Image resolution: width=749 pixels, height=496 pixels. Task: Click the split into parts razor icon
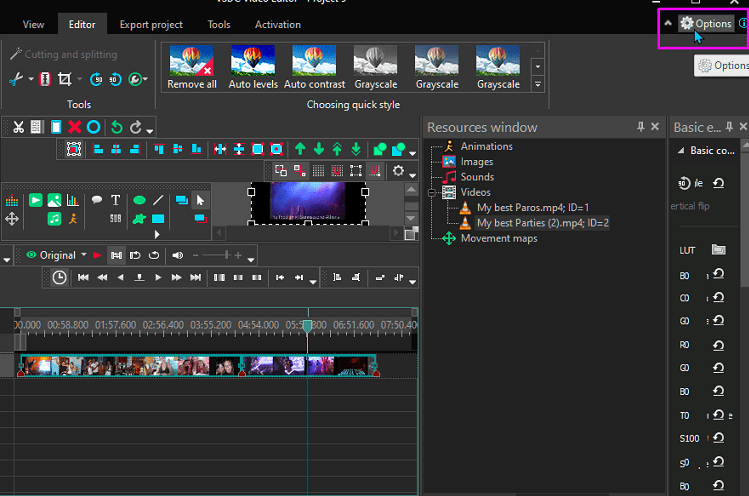click(x=45, y=79)
